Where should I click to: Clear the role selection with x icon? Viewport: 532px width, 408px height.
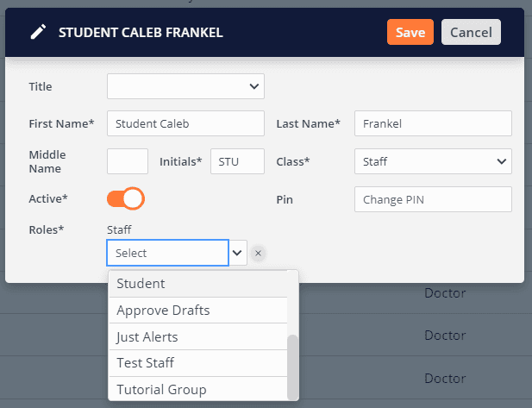click(259, 253)
